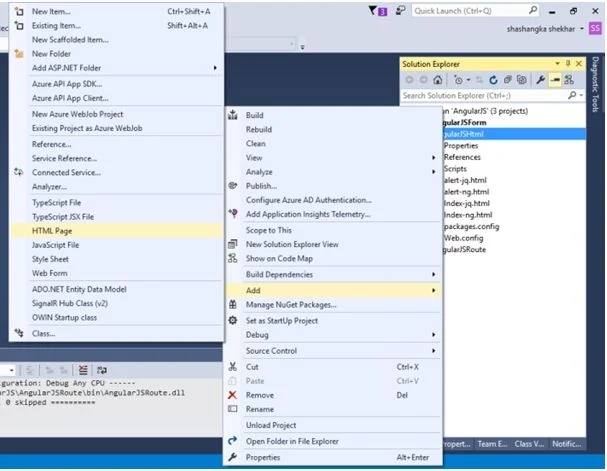Click Unload Project in context menu
This screenshot has height=471, width=607.
pyautogui.click(x=333, y=425)
